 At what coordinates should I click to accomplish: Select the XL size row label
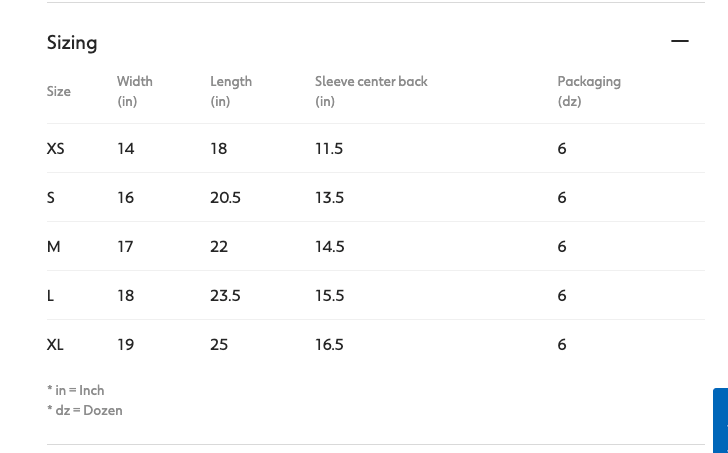coord(56,344)
